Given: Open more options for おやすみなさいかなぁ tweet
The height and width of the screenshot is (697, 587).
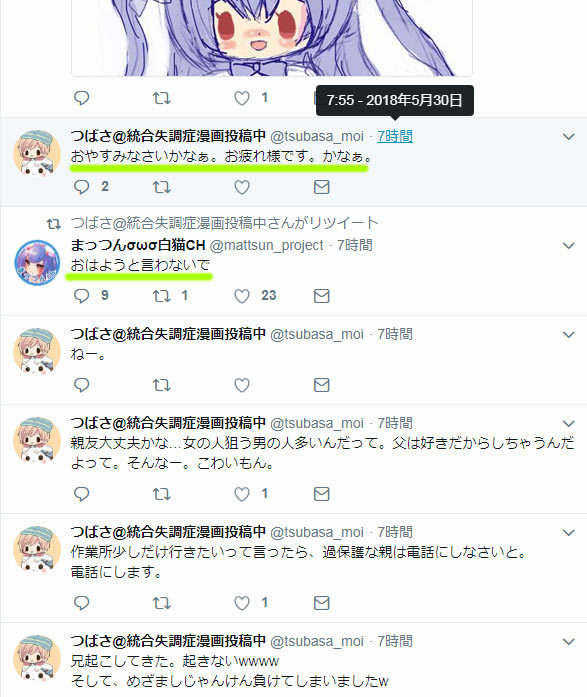Looking at the screenshot, I should [569, 136].
